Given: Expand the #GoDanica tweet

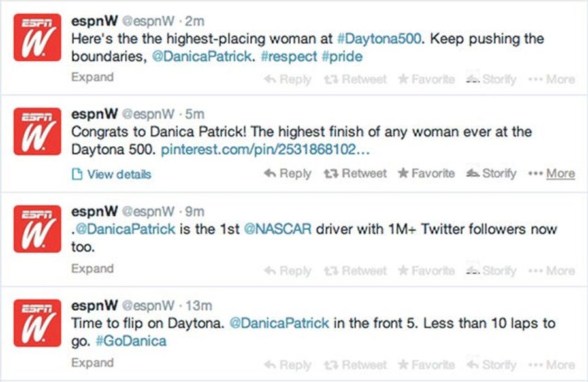Looking at the screenshot, I should click(92, 363).
